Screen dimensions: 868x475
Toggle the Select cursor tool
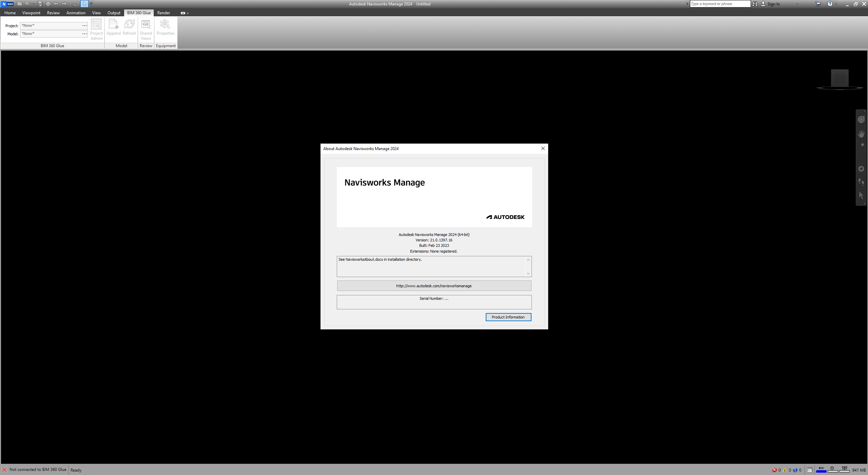pyautogui.click(x=84, y=4)
